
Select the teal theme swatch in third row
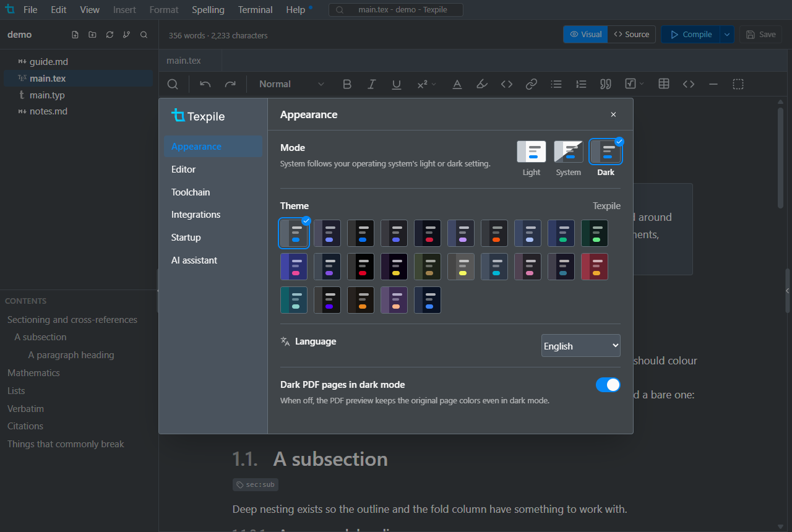point(294,300)
